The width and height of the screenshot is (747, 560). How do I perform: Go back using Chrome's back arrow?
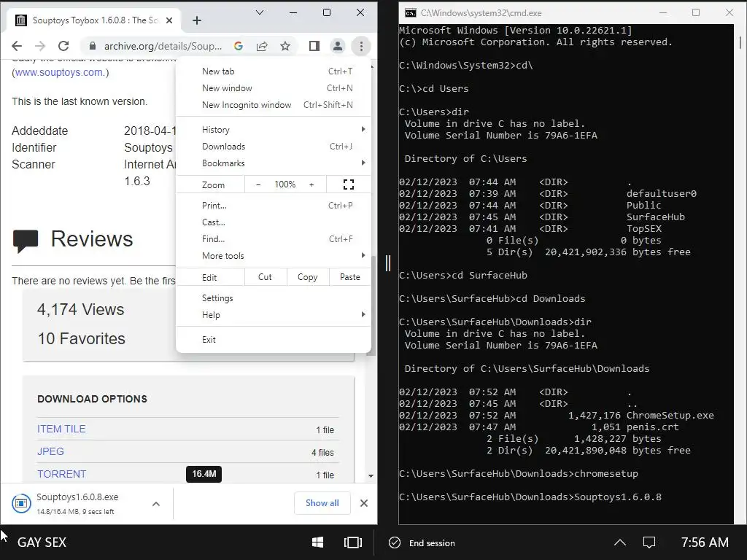pyautogui.click(x=17, y=46)
